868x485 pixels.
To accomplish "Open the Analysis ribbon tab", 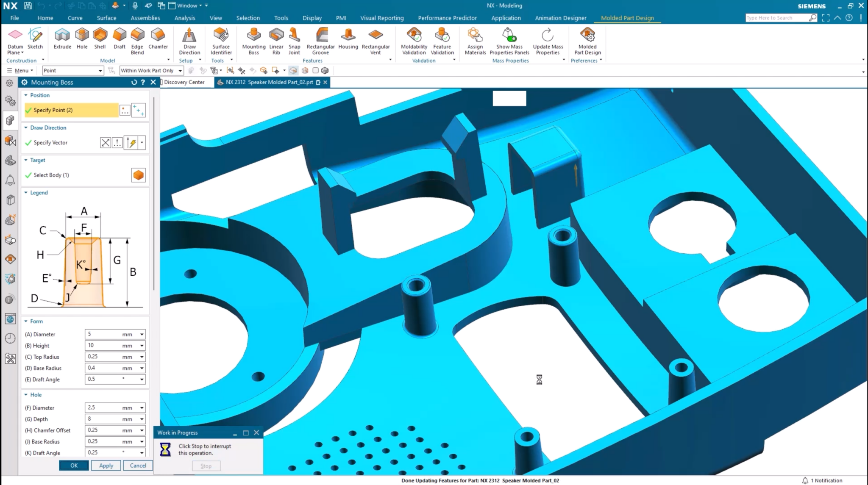I will click(185, 18).
